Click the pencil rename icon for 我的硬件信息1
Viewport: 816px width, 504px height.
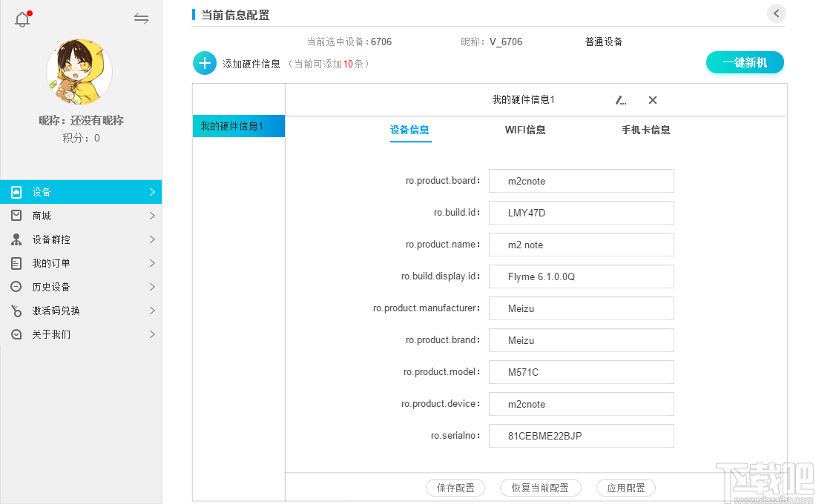620,100
